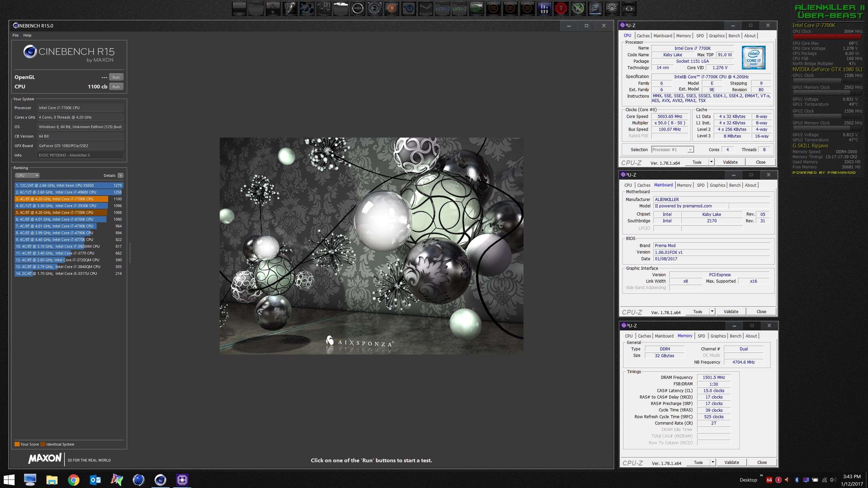The image size is (868, 488).
Task: Open Memory tab in middle CPU-Z window
Action: 684,185
